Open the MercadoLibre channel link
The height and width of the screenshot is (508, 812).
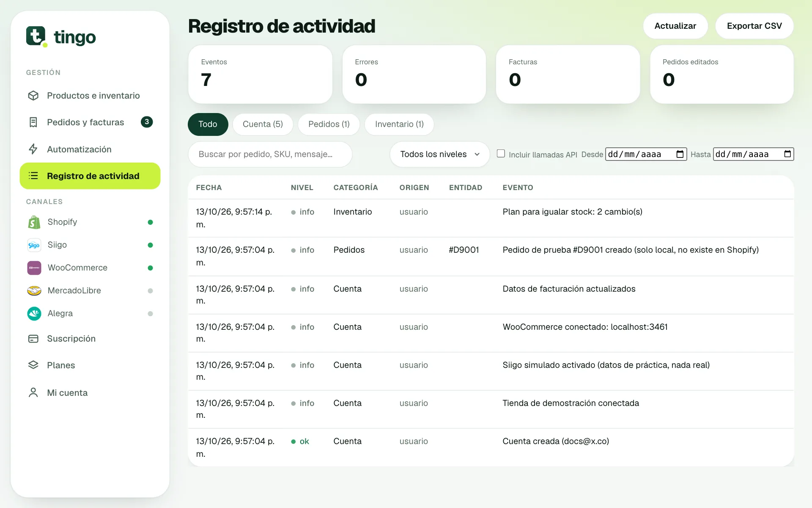(x=90, y=290)
